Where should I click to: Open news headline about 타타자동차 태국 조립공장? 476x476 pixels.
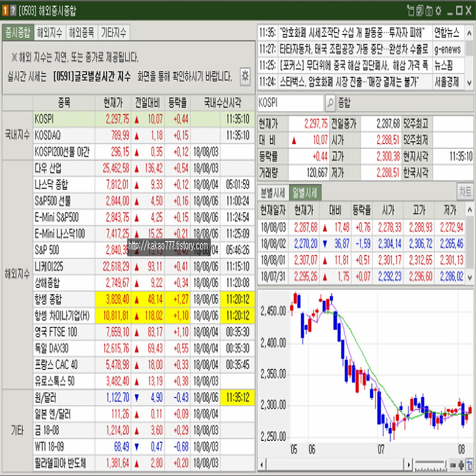coord(354,49)
